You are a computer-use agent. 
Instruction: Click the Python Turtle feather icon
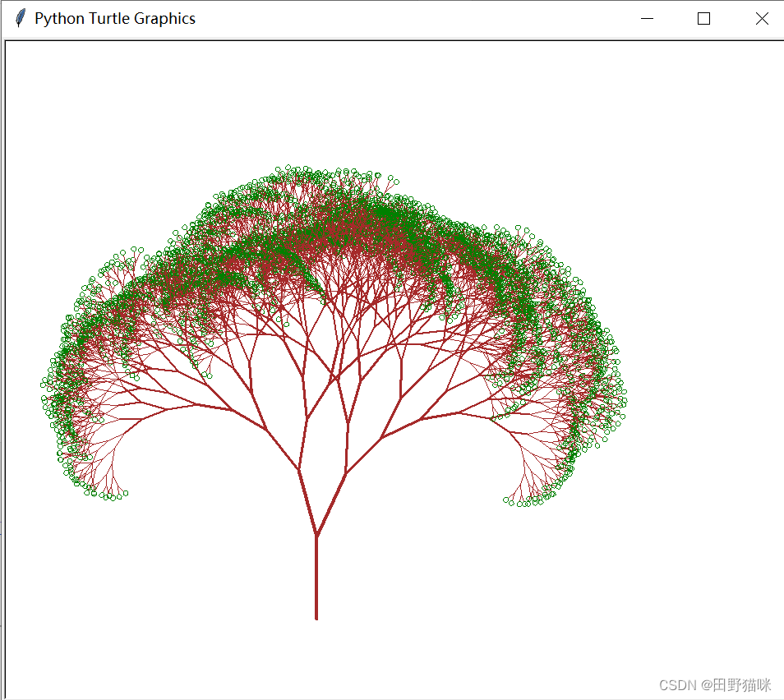click(x=20, y=19)
